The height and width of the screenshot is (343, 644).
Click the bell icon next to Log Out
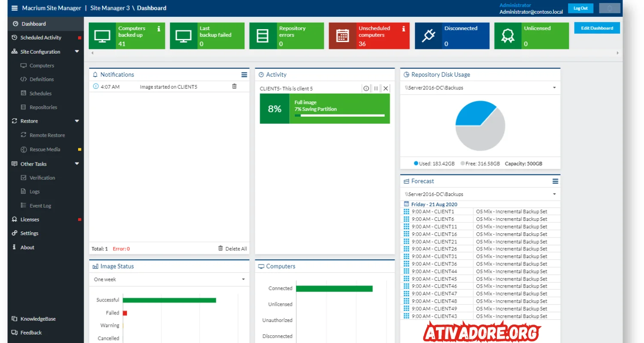pyautogui.click(x=609, y=8)
